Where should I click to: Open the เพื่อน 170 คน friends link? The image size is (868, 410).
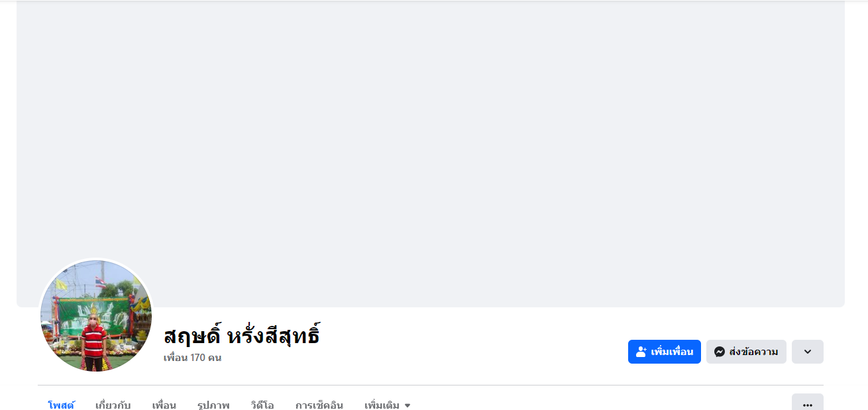coord(192,358)
